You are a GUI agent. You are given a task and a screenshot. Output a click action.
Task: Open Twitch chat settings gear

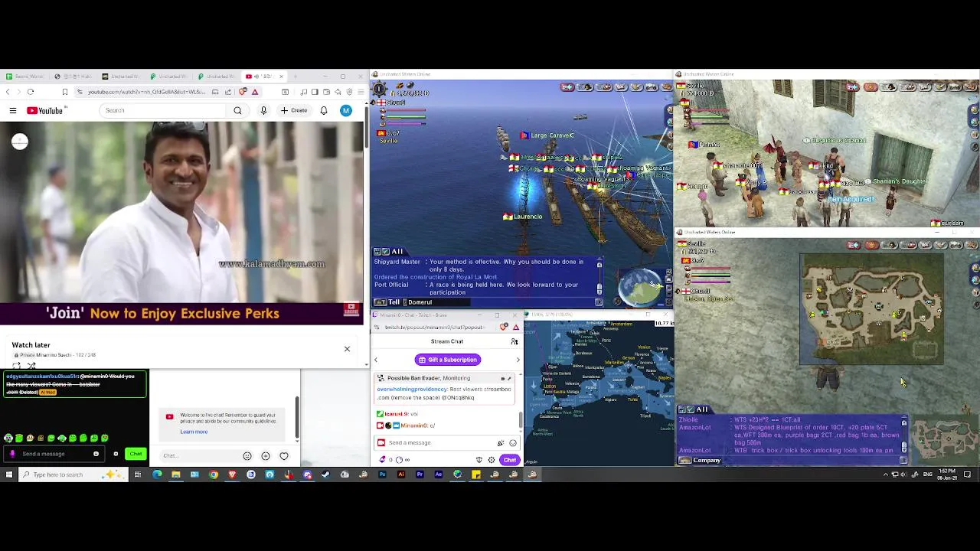(491, 460)
